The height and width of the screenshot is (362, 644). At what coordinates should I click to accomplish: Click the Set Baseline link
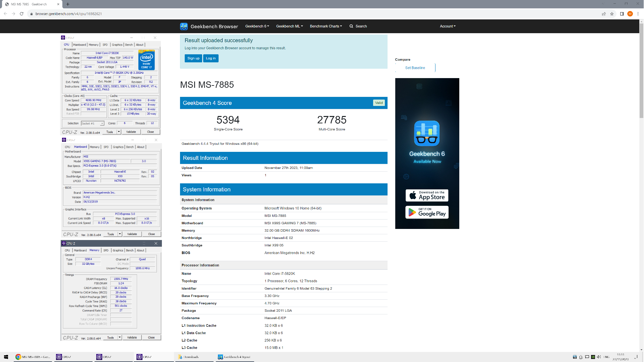click(415, 68)
